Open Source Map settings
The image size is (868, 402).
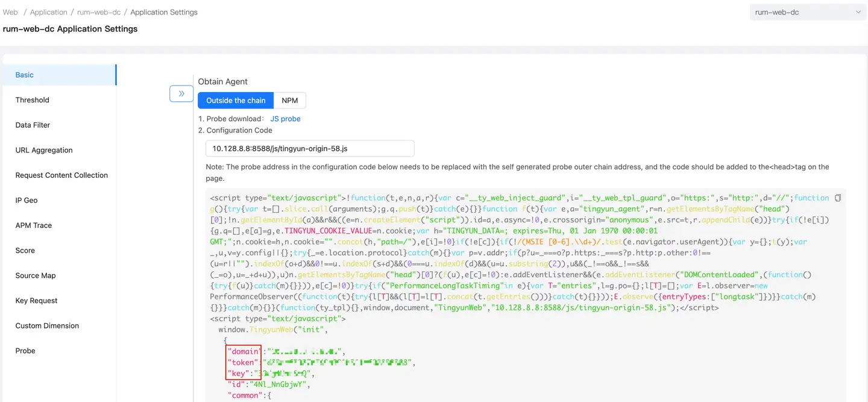[36, 275]
